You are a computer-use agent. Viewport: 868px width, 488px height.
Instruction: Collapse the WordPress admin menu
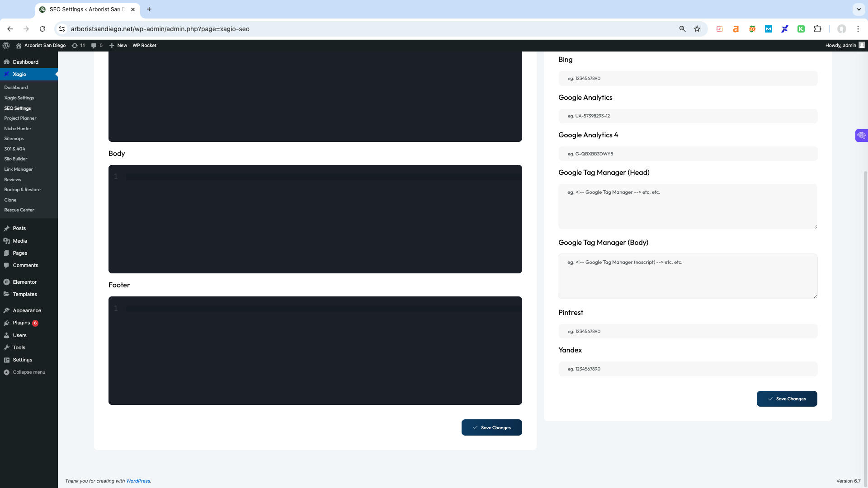click(29, 372)
